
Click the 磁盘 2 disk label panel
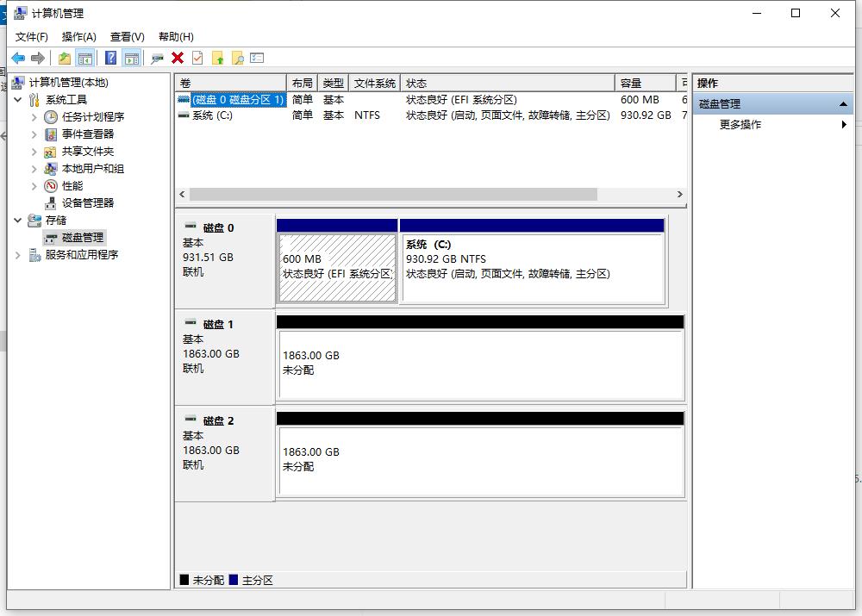point(225,454)
